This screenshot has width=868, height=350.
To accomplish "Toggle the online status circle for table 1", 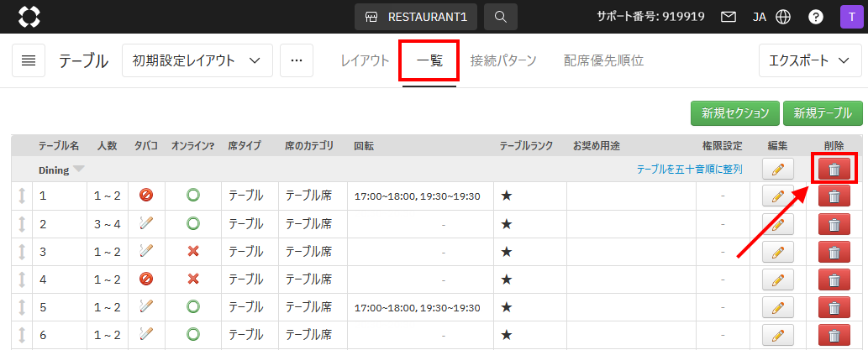I will point(193,196).
